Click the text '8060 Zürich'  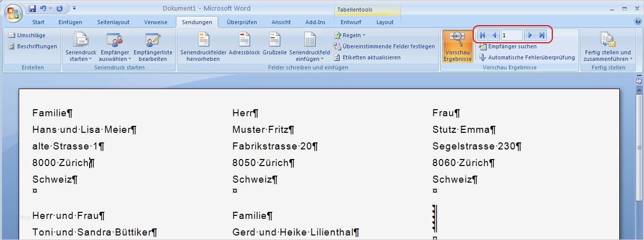(x=461, y=163)
